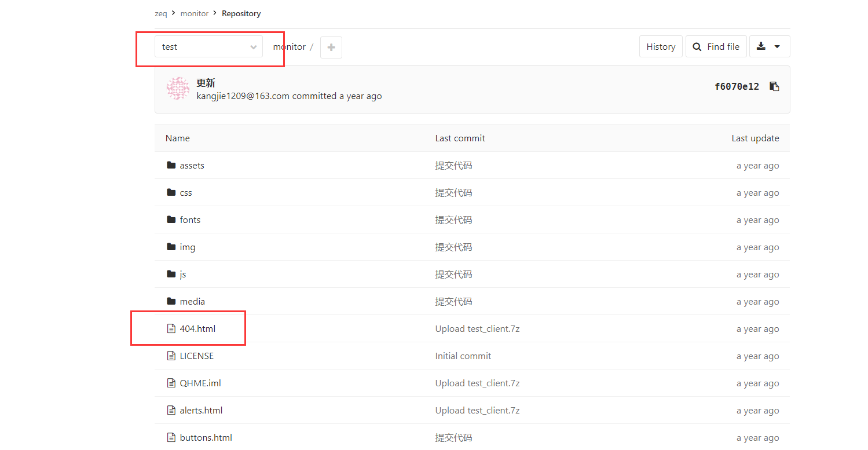Click the file icon beside 404.html
This screenshot has height=450, width=868.
pos(170,328)
